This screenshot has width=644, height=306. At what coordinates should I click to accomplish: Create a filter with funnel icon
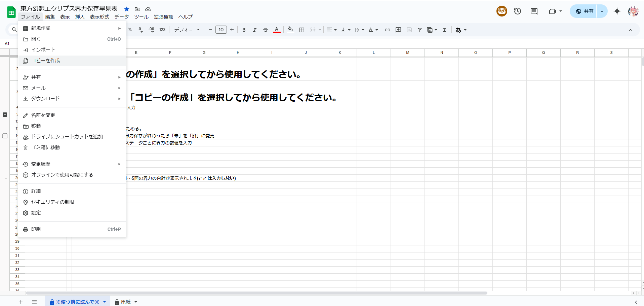(x=420, y=30)
